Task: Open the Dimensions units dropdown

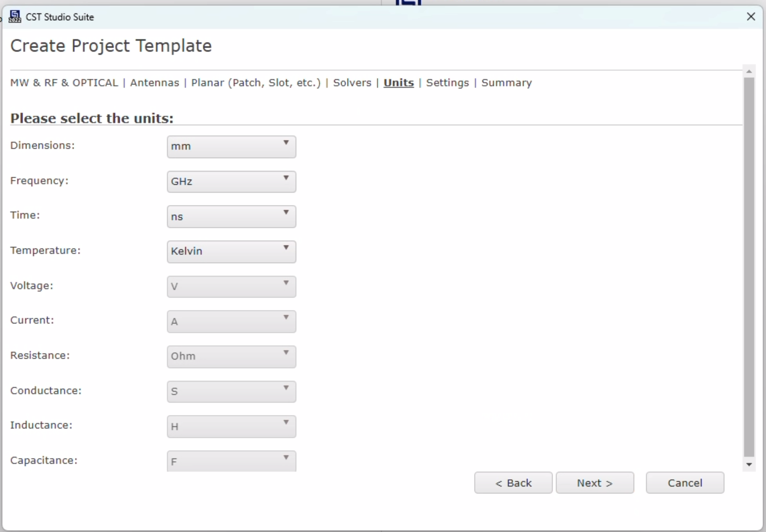Action: (x=231, y=147)
